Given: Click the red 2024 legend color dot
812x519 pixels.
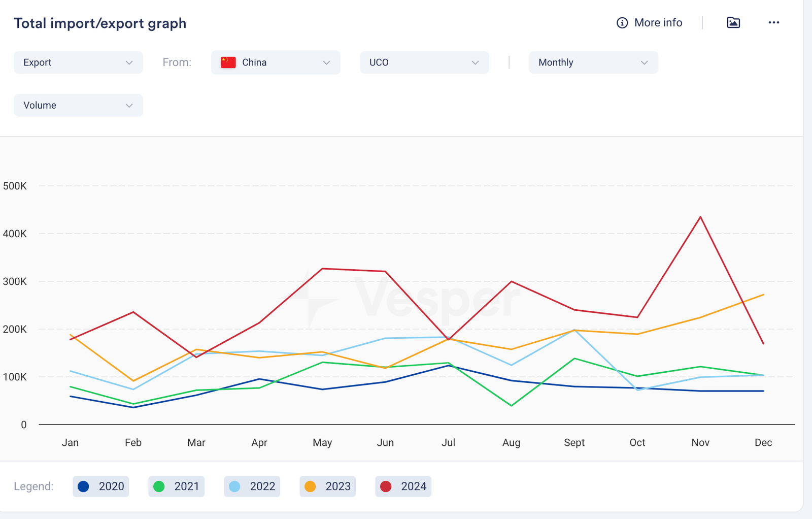Looking at the screenshot, I should (x=386, y=486).
